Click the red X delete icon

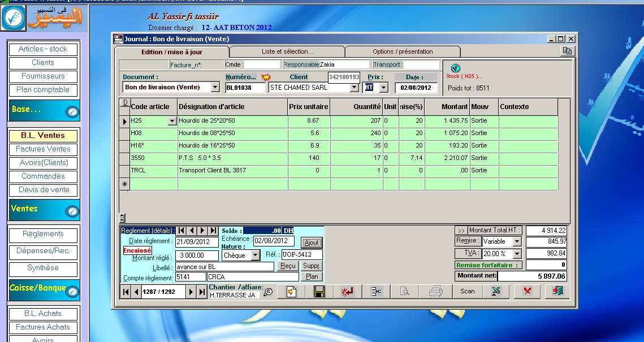click(528, 292)
